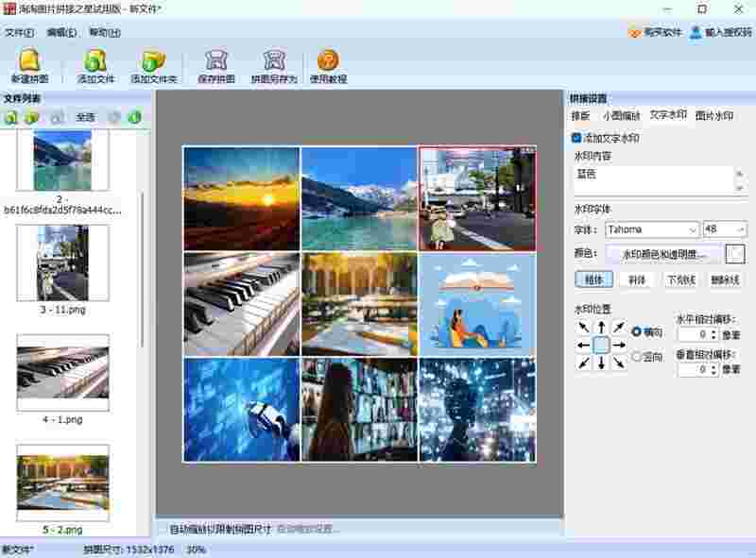Click the 新建拼图 toolbar icon

pos(30,66)
